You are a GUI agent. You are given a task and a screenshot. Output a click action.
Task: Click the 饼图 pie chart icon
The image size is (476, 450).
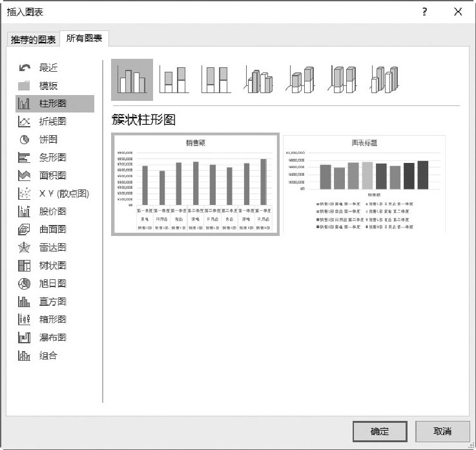[x=25, y=140]
